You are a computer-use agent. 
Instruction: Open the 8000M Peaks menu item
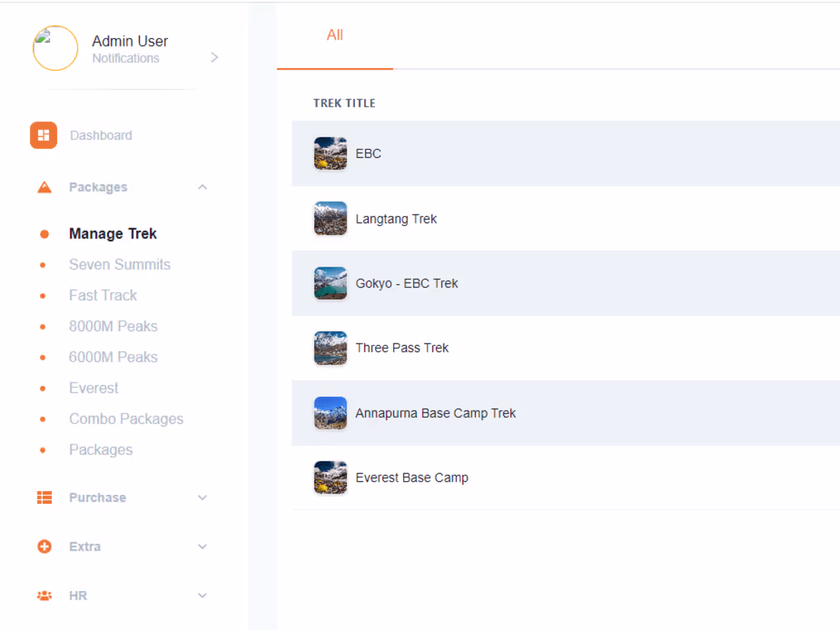click(113, 326)
